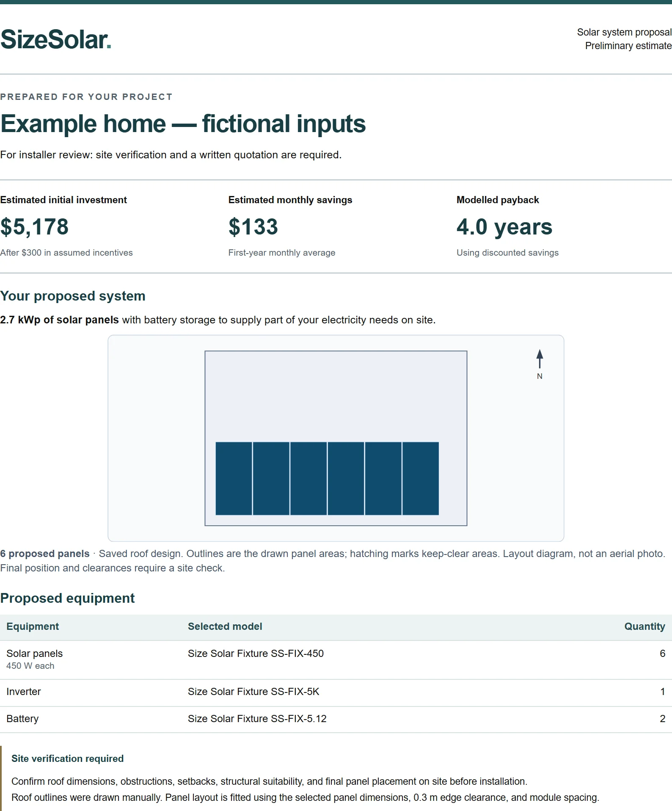
Task: Click the 6 proposed panels caption
Action: pos(45,554)
